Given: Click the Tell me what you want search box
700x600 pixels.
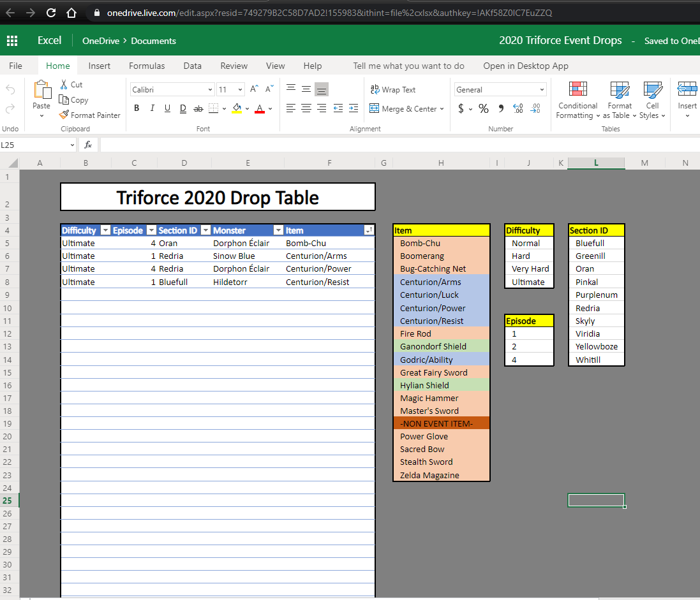Looking at the screenshot, I should point(408,66).
